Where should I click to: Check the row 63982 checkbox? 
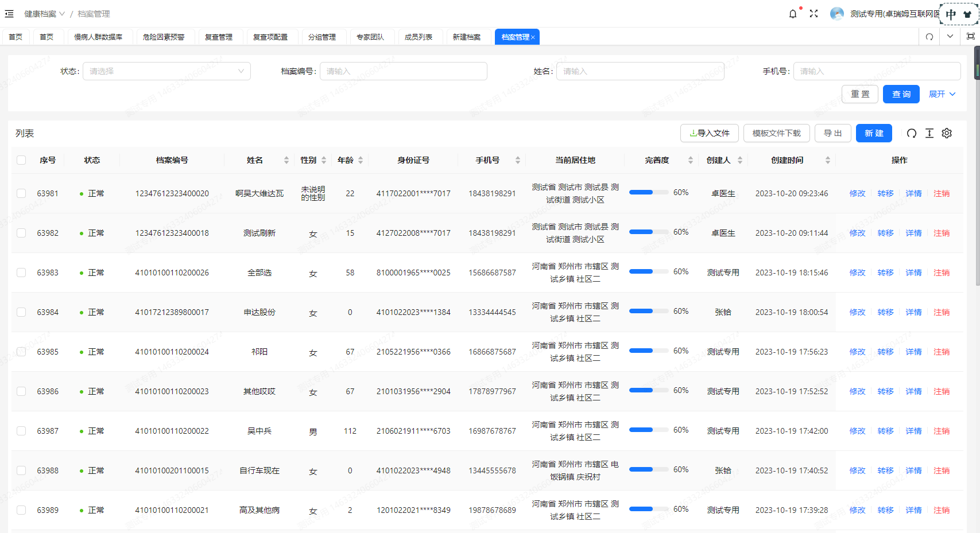tap(21, 233)
